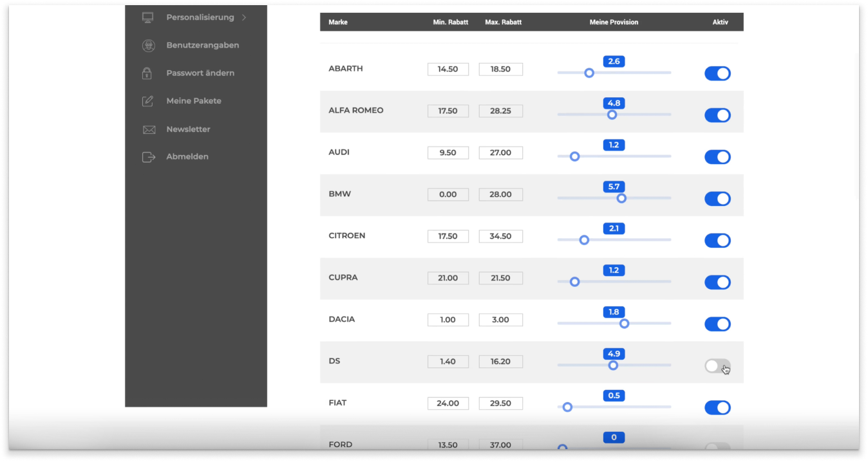
Task: Enable the DS brand toggle
Action: click(x=717, y=366)
